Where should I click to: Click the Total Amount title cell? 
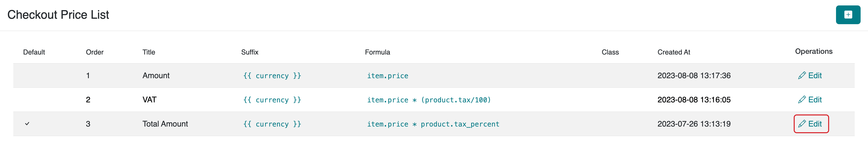pyautogui.click(x=165, y=124)
